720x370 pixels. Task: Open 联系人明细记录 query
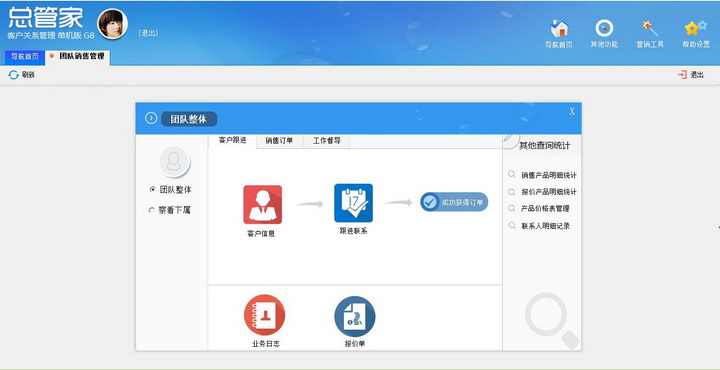click(x=546, y=226)
